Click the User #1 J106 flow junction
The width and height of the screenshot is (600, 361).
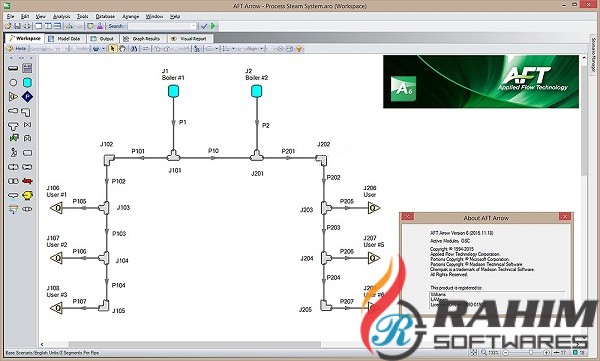pos(56,208)
